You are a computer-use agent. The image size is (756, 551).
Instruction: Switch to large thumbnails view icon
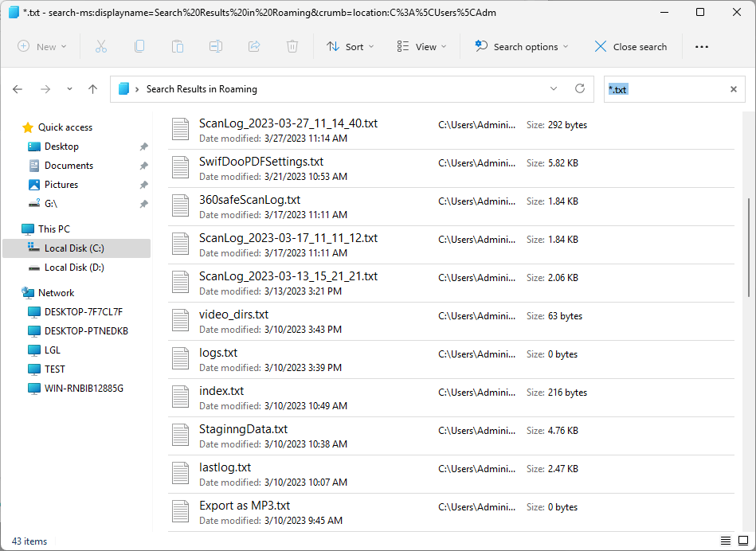pos(743,541)
